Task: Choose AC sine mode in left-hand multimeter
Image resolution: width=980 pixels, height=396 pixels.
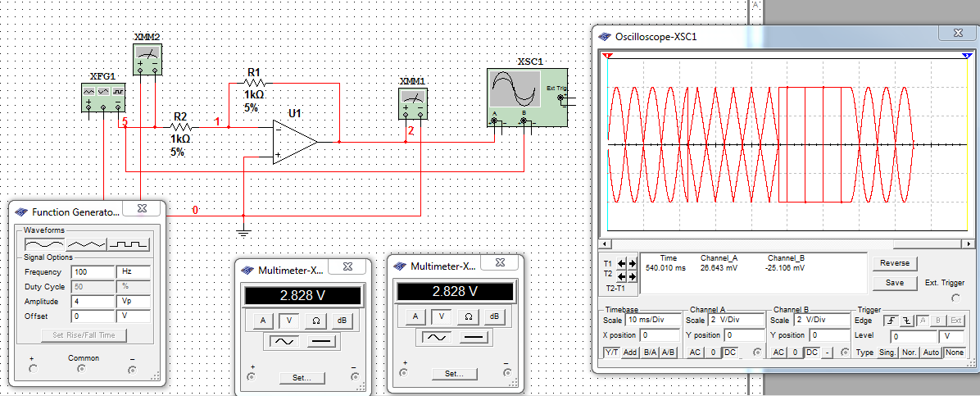Action: pyautogui.click(x=284, y=341)
